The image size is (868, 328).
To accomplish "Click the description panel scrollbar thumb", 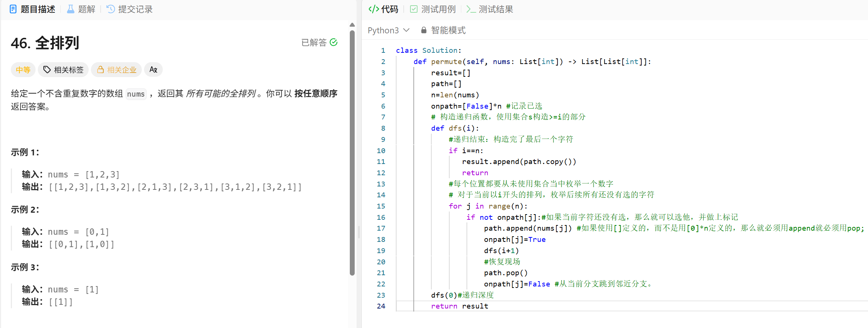I will point(352,153).
